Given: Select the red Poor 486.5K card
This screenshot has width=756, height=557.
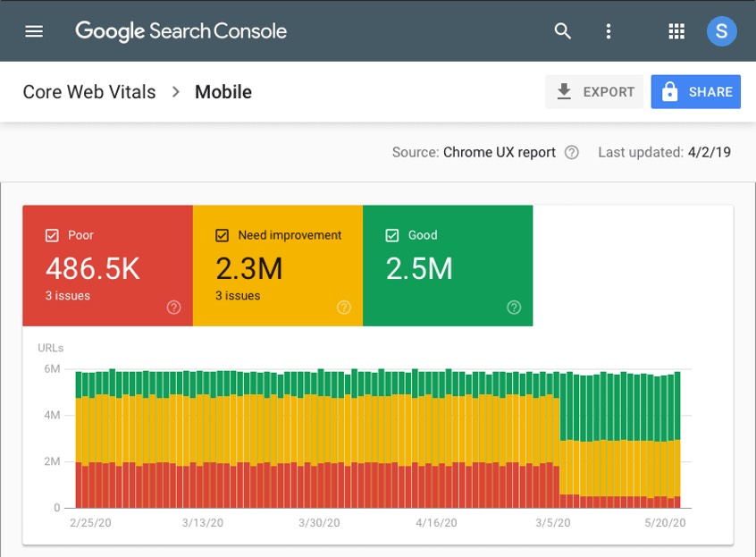Looking at the screenshot, I should (x=107, y=266).
